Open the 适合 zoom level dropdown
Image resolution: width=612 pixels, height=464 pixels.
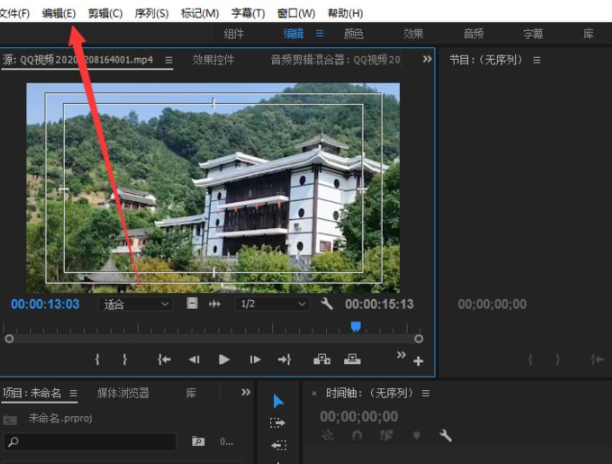pyautogui.click(x=135, y=304)
